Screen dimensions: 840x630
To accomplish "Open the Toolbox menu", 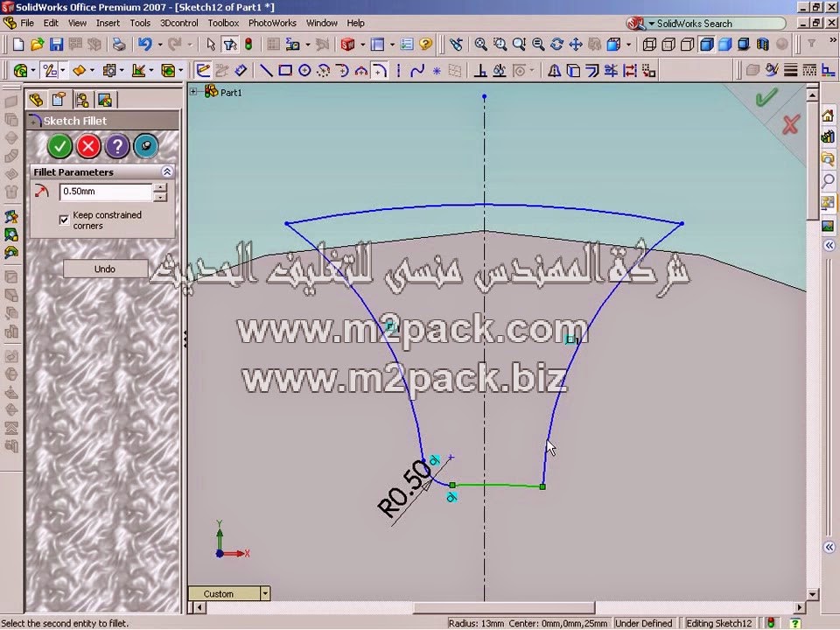I will pyautogui.click(x=223, y=23).
